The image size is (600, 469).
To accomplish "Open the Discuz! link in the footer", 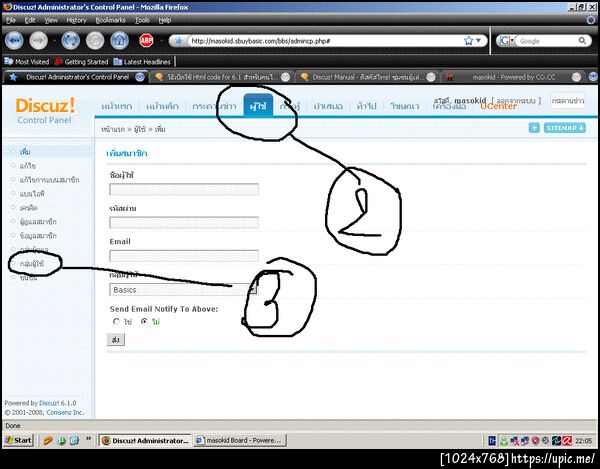I will point(49,403).
